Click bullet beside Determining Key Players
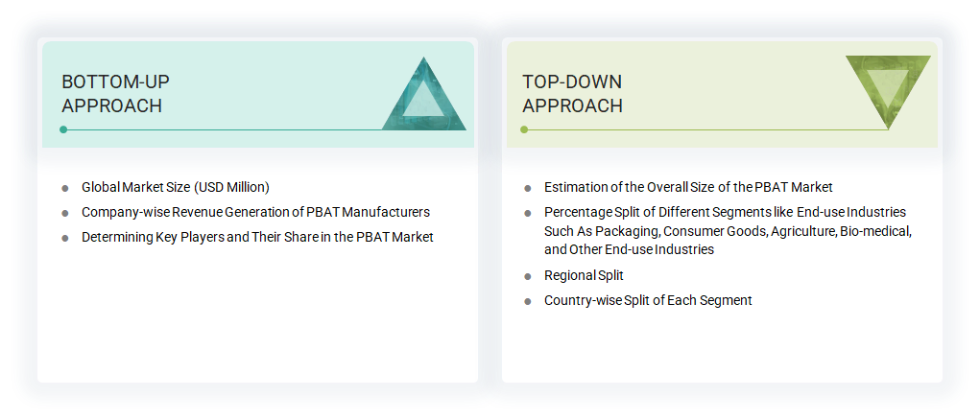Viewport: 980px width, 420px height. coord(65,238)
